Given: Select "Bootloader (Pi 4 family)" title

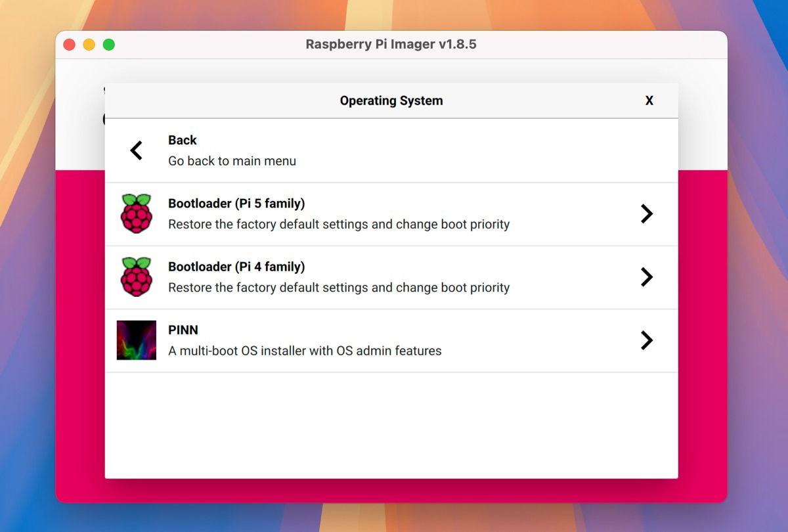Looking at the screenshot, I should tap(236, 267).
